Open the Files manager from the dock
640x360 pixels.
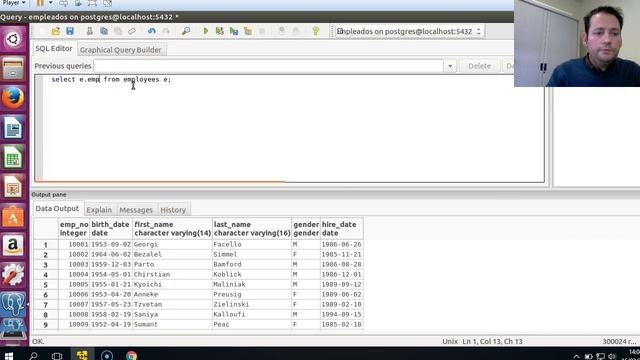[13, 69]
